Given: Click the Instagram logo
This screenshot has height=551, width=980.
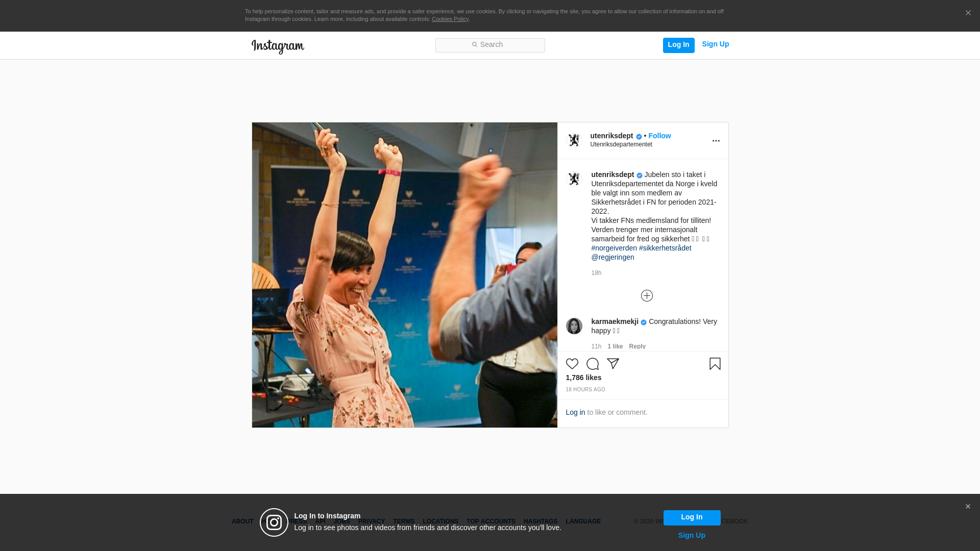Looking at the screenshot, I should (278, 46).
